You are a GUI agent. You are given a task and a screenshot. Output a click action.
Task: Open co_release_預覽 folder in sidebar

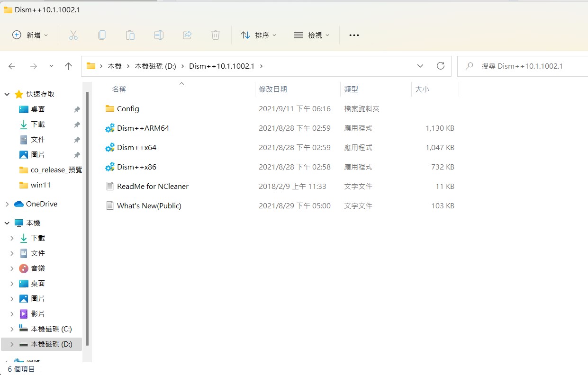point(51,170)
